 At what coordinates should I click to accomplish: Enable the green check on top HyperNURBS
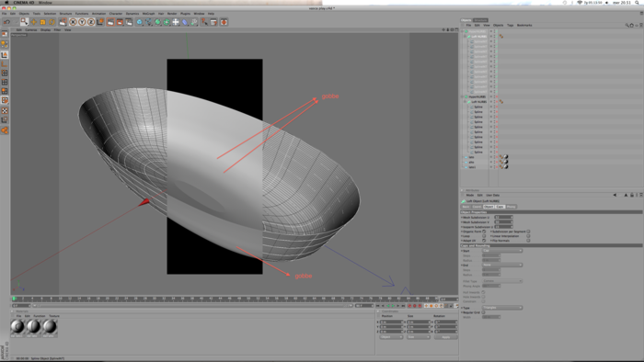(496, 31)
